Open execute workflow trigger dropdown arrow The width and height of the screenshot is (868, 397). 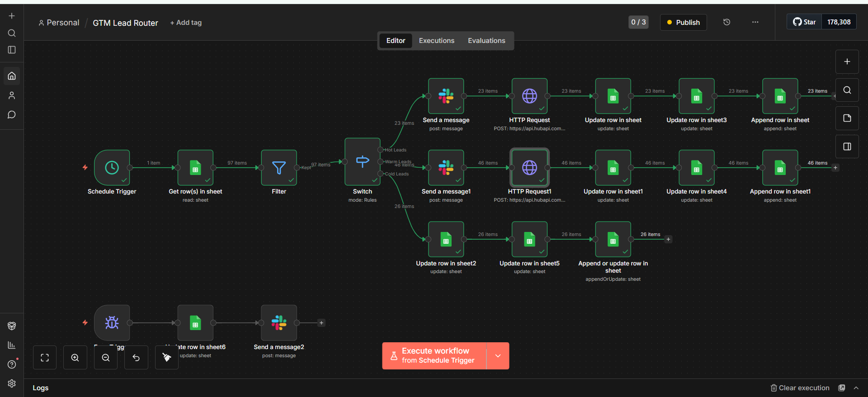[x=498, y=356]
